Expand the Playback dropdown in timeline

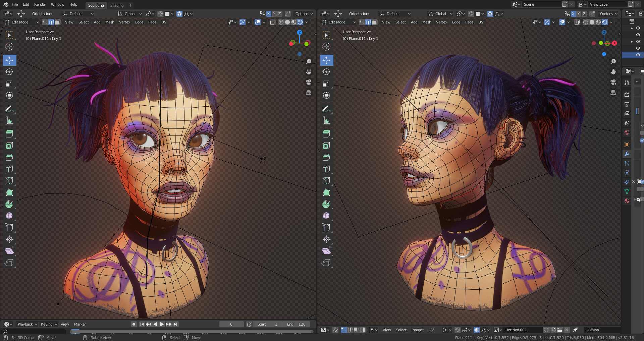click(x=27, y=324)
